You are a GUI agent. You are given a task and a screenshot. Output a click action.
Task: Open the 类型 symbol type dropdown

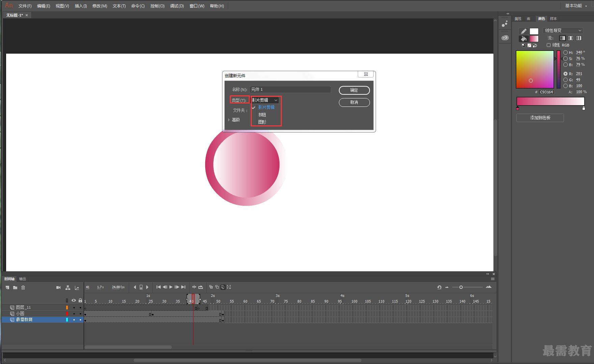265,100
